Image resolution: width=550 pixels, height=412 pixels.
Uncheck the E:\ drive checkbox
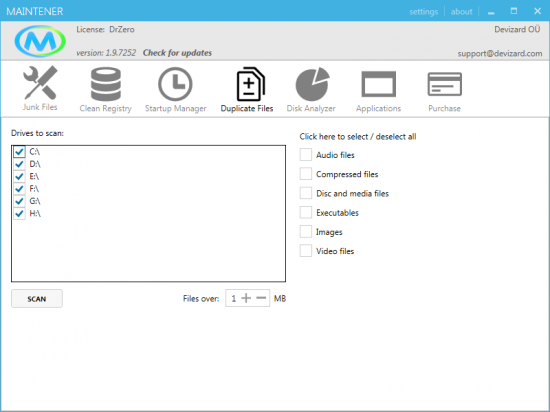[x=19, y=176]
